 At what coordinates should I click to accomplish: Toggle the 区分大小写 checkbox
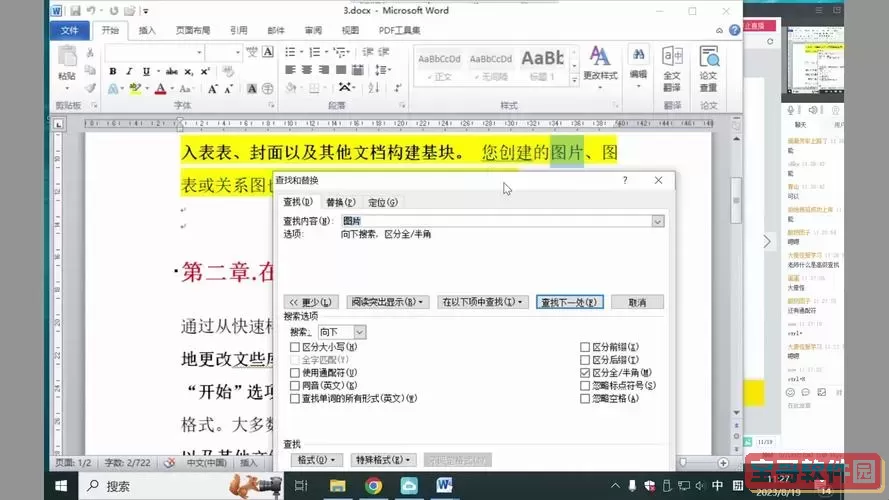coord(295,347)
